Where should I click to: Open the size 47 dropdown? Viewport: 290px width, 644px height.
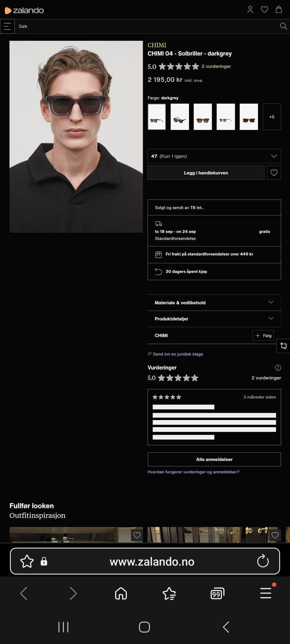click(214, 156)
